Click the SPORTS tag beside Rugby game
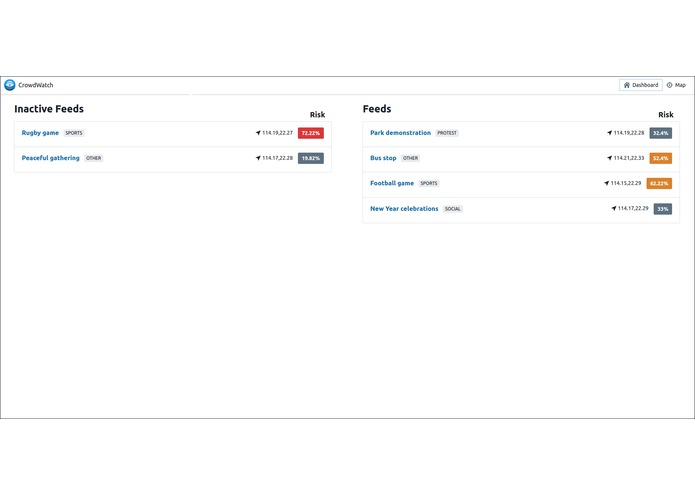Viewport: 695px width, 494px height. coord(74,133)
